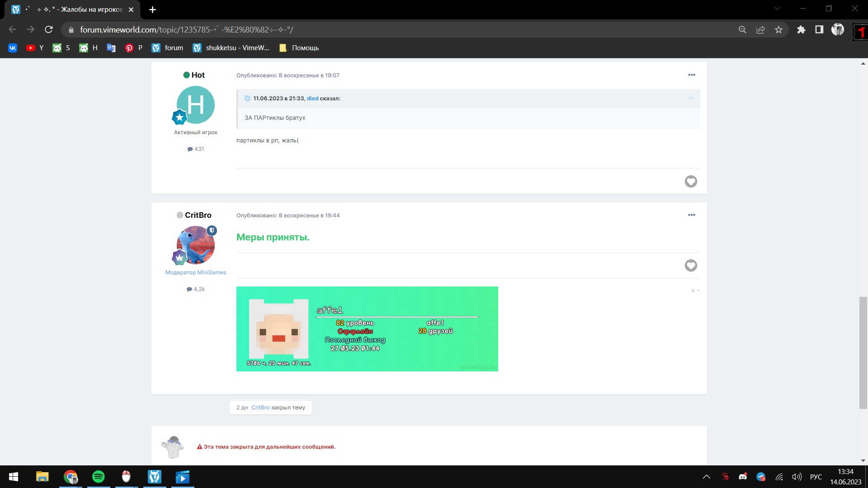Click CritBro's avatar image
868x488 pixels.
pos(196,245)
